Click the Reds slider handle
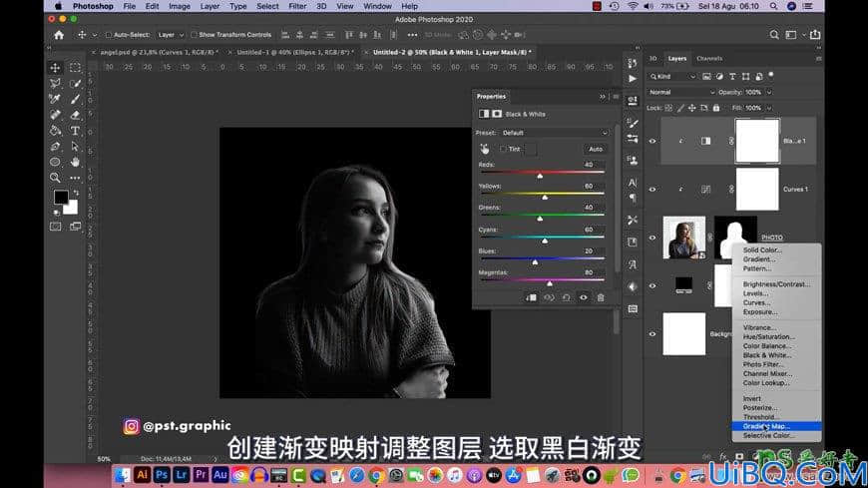The height and width of the screenshot is (488, 868). coord(540,175)
